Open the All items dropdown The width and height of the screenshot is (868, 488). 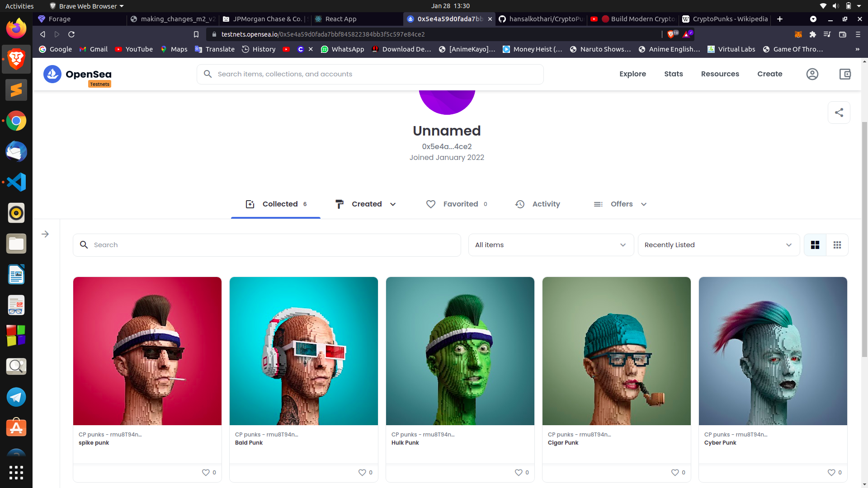coord(551,245)
